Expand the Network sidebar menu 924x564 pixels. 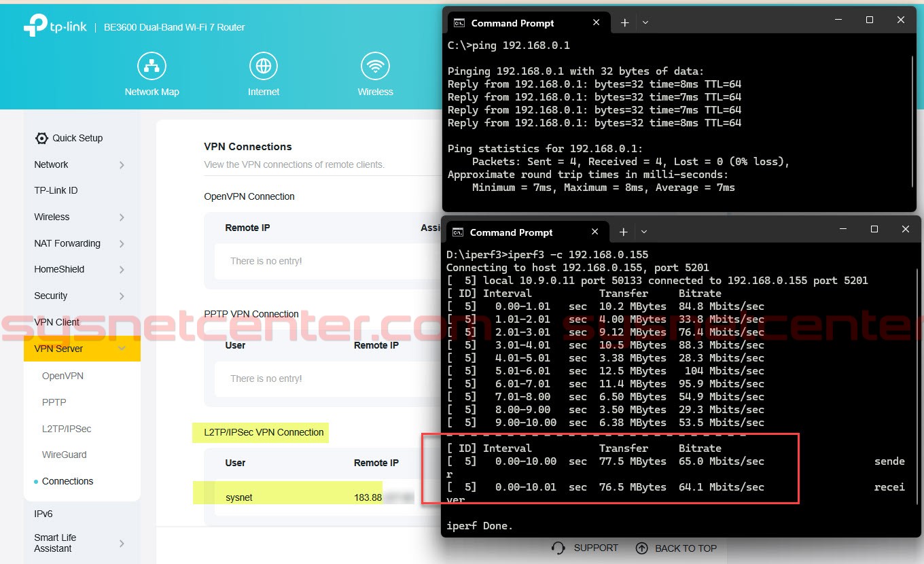[x=122, y=165]
